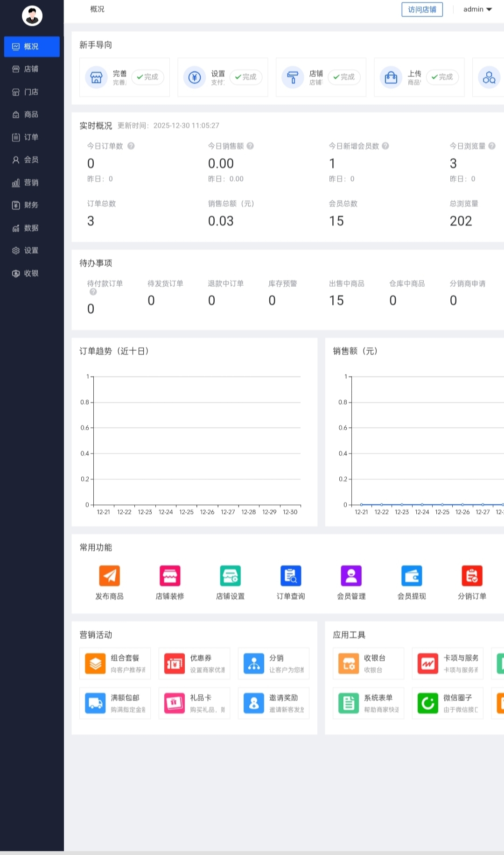Open the 发布商品 shortcut icon
504x855 pixels.
[110, 575]
